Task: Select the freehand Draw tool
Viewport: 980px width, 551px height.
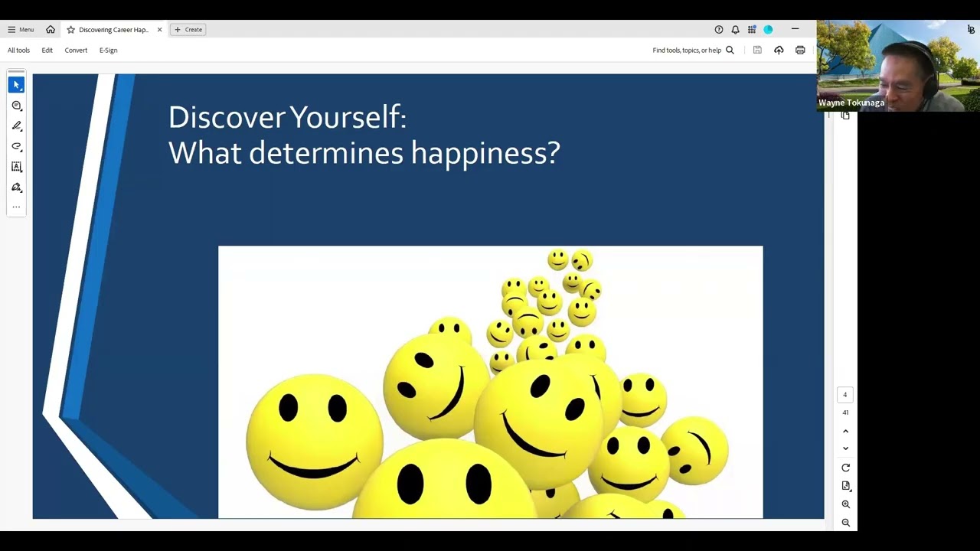Action: [16, 146]
